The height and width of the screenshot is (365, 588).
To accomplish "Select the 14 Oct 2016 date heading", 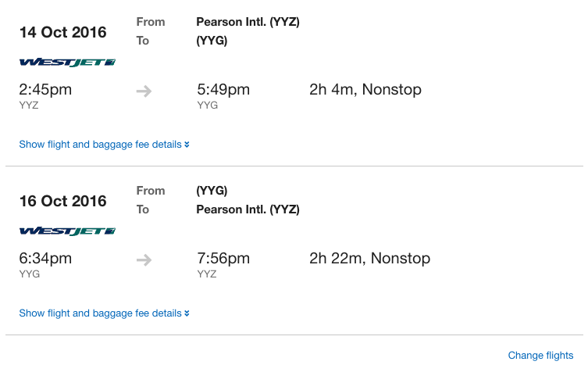I will tap(63, 33).
